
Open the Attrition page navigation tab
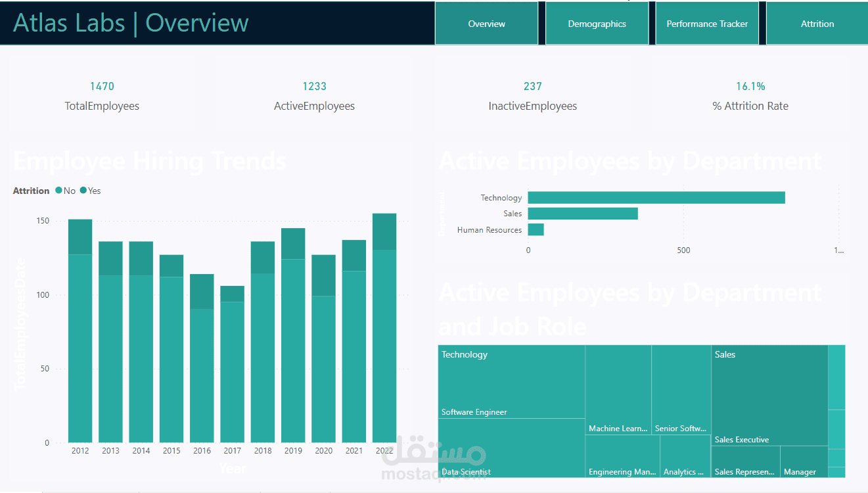(817, 24)
